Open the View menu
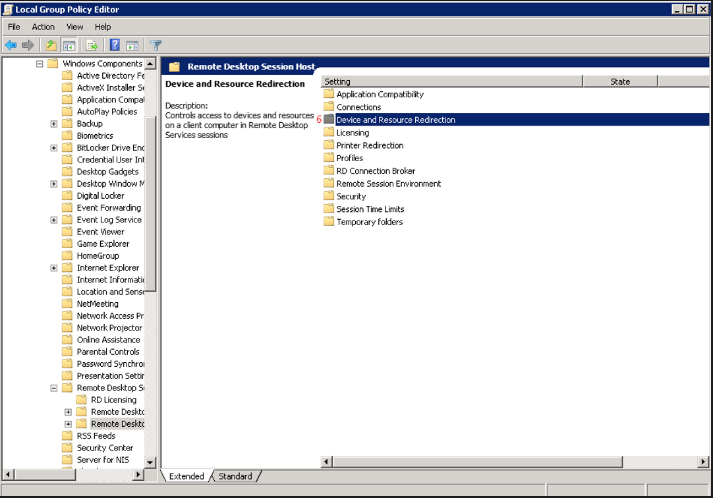 click(x=75, y=27)
